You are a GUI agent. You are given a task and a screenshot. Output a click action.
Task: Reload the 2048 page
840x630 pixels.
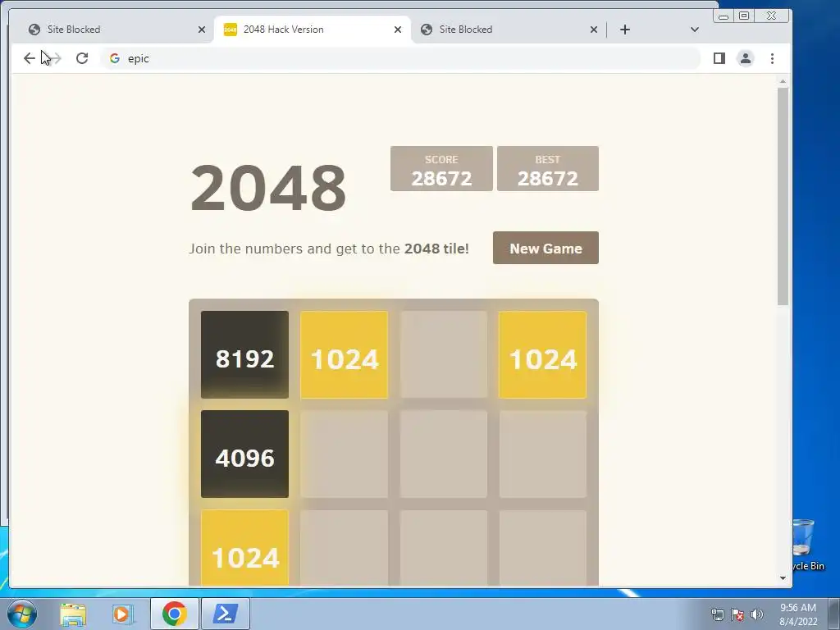(x=82, y=58)
